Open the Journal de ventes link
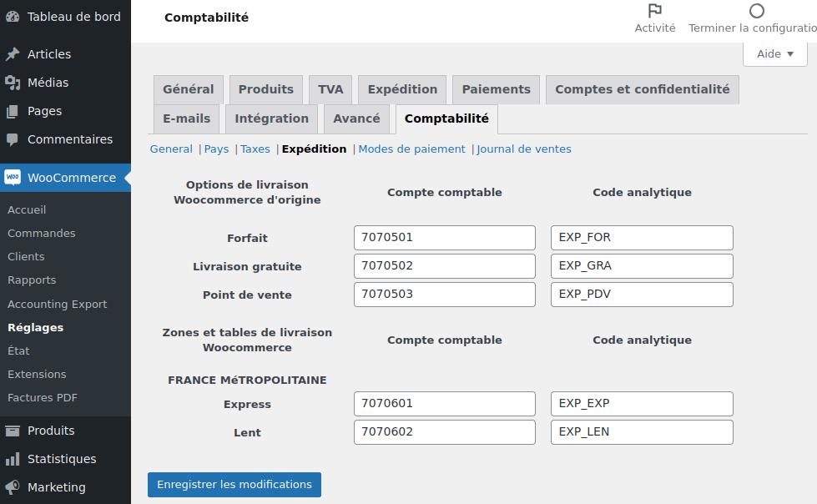Screen dimensions: 817x504 pyautogui.click(x=524, y=149)
